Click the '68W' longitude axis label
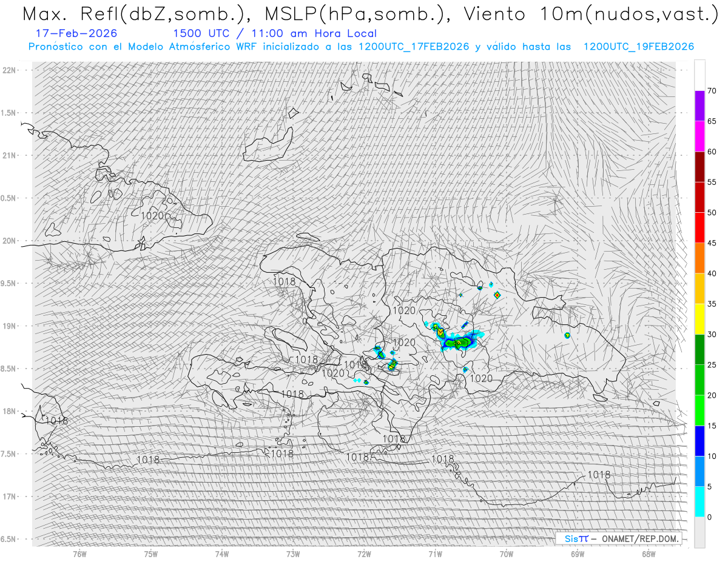The width and height of the screenshot is (728, 562). (649, 554)
